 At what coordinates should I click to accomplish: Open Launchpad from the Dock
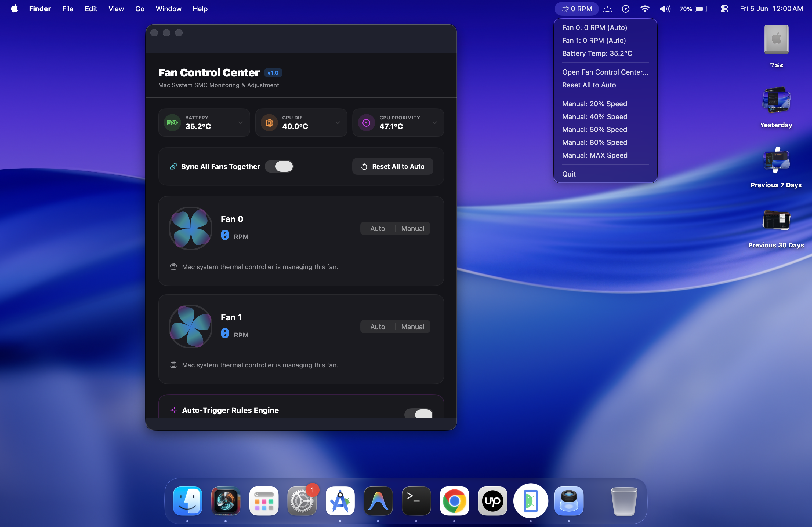[264, 501]
